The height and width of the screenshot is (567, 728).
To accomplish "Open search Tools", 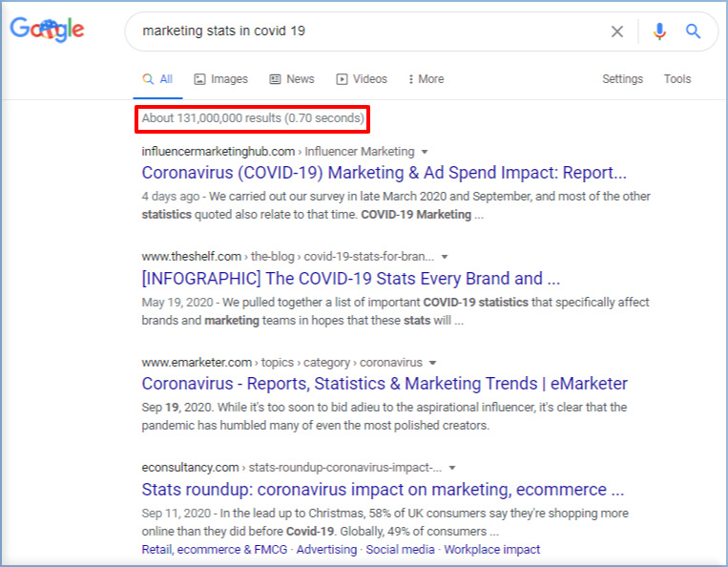I will tap(677, 79).
